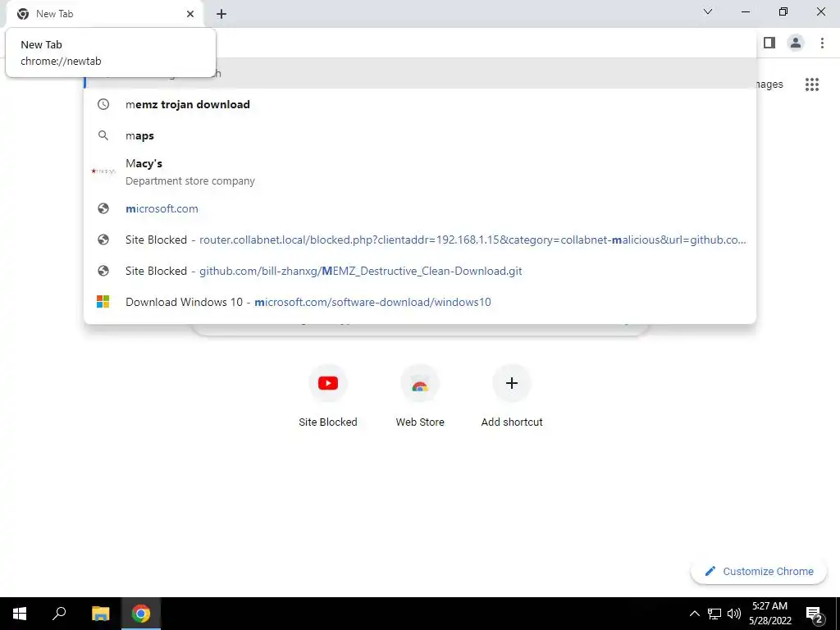The width and height of the screenshot is (840, 630).
Task: Click the globe icon beside microsoft.com
Action: tap(103, 208)
